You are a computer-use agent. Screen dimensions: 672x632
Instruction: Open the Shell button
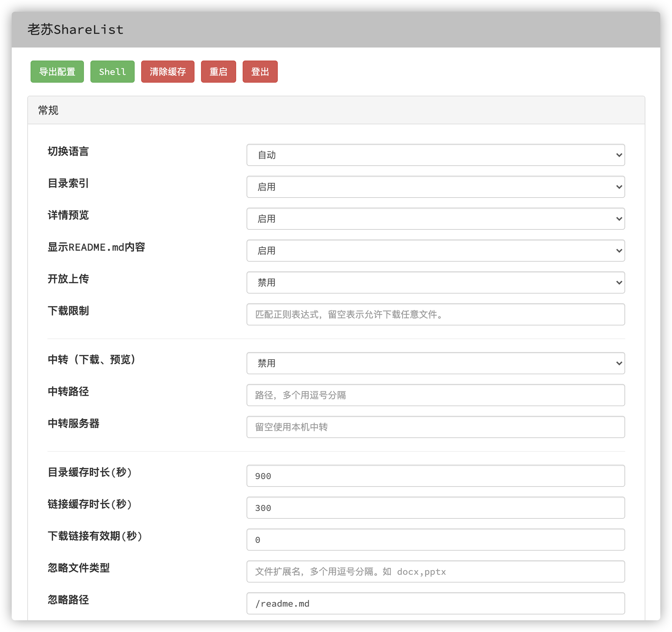[x=112, y=72]
